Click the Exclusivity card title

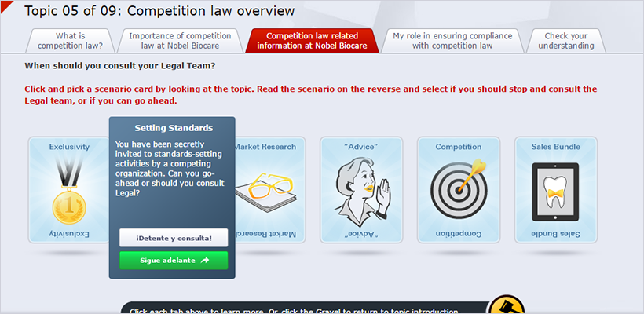pyautogui.click(x=69, y=147)
